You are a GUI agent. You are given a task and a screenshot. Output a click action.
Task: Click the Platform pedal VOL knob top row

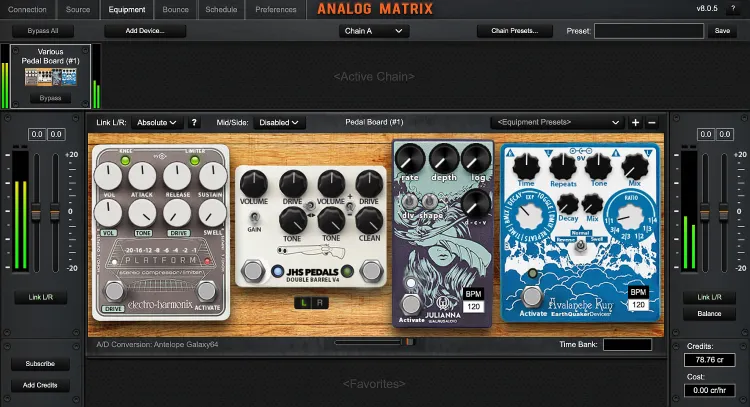[x=108, y=176]
